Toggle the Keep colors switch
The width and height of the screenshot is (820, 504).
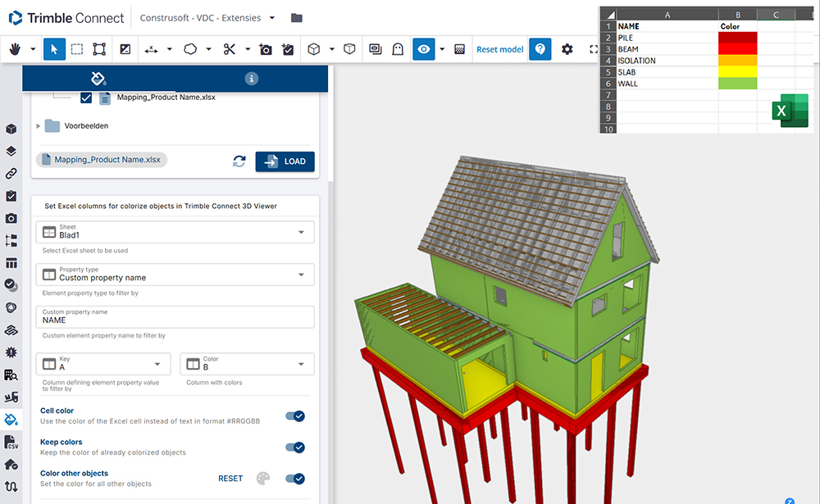point(295,447)
